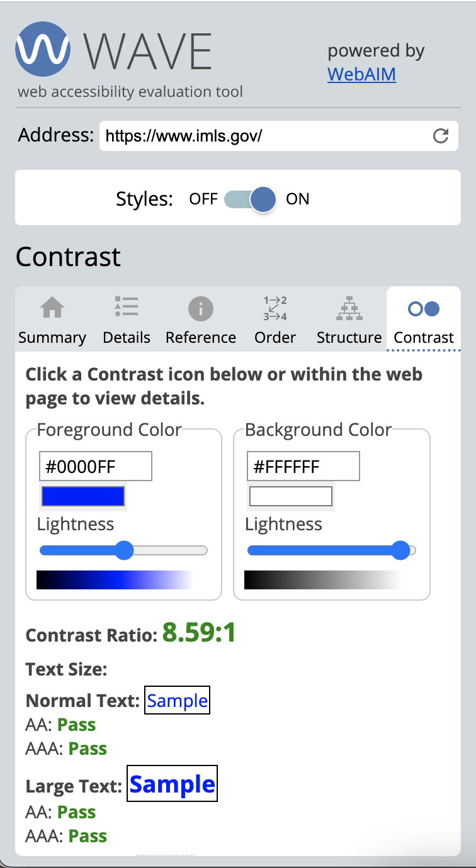This screenshot has height=868, width=476.
Task: Open the WebAIM link
Action: click(x=361, y=74)
